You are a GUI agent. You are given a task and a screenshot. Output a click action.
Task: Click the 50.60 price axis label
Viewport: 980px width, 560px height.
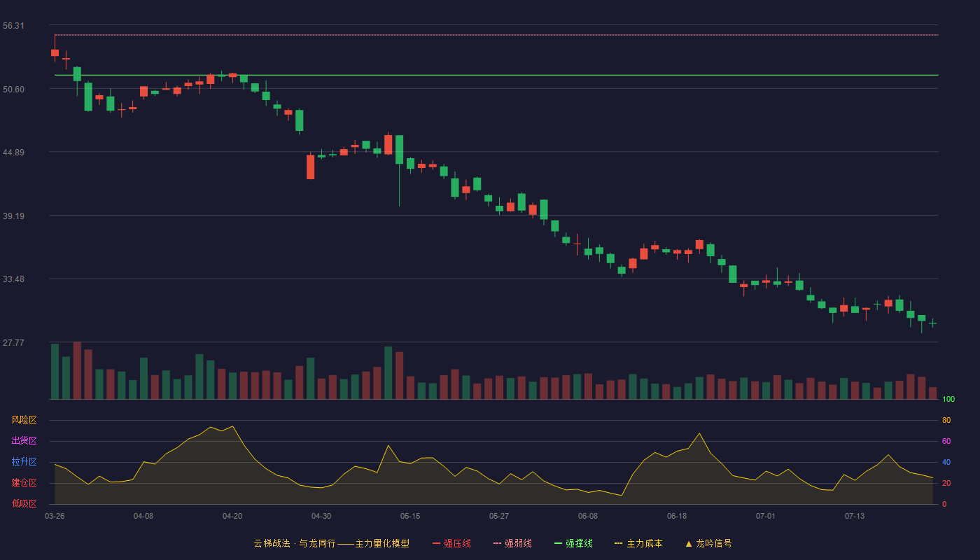click(x=13, y=89)
